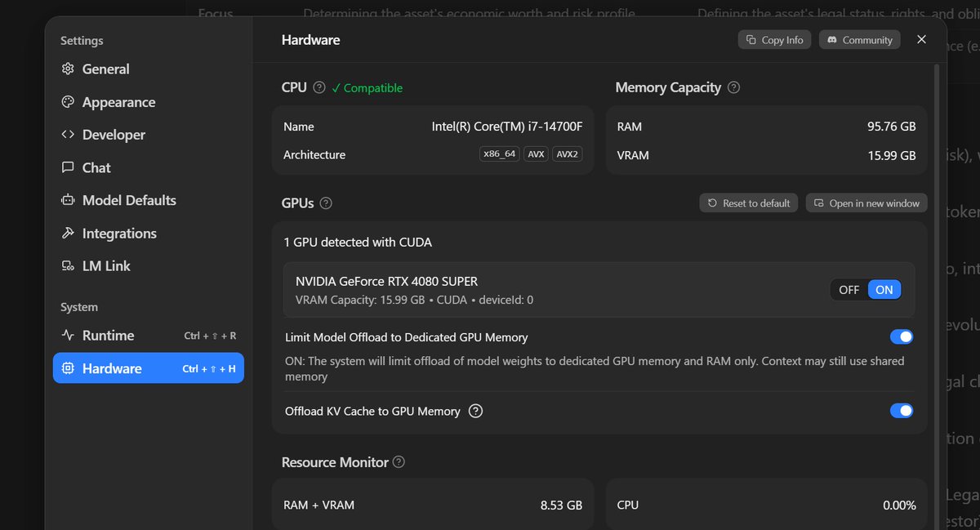The width and height of the screenshot is (980, 530).
Task: Click the AVX architecture badge
Action: click(536, 154)
